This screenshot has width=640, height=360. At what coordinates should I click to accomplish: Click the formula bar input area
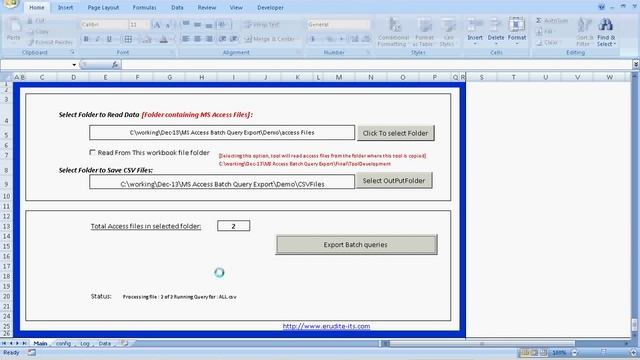click(x=376, y=64)
